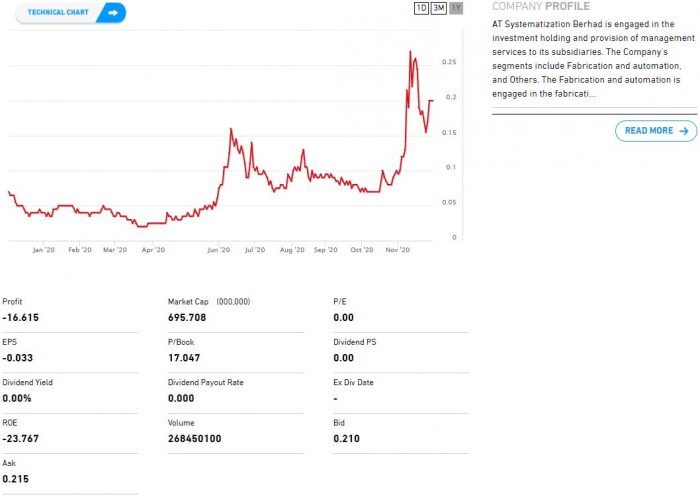
Task: Select the 3M chart range
Action: click(x=438, y=9)
